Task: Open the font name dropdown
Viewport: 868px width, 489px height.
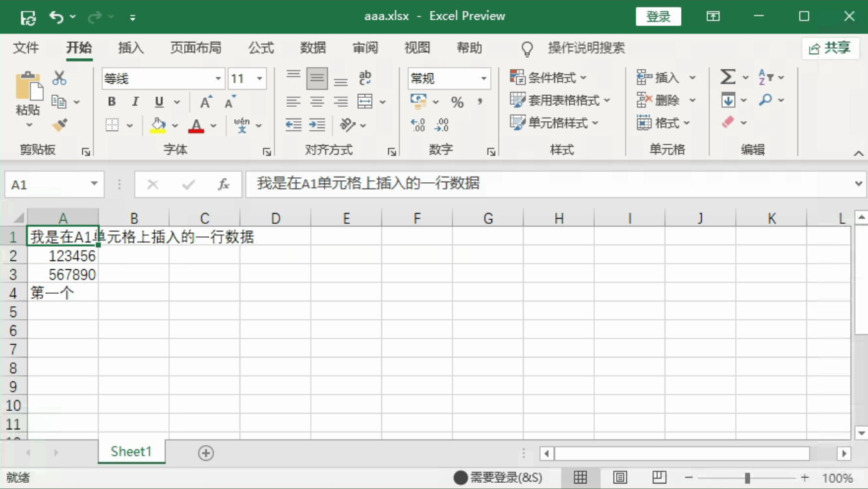Action: tap(218, 79)
